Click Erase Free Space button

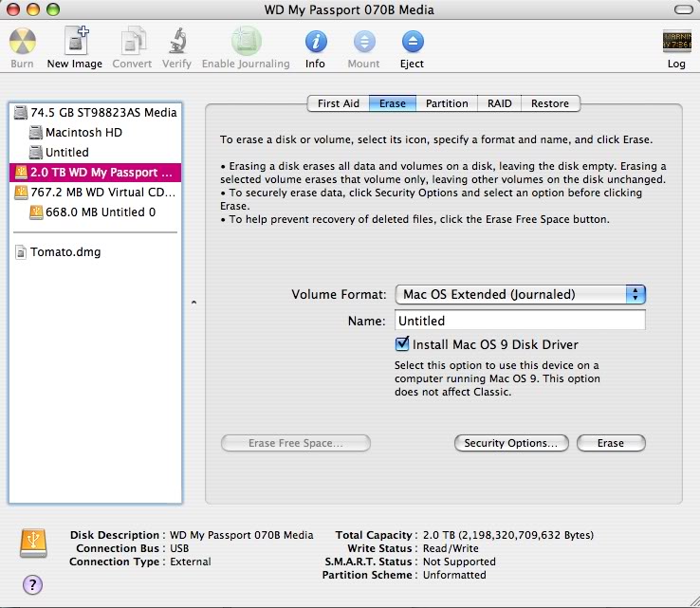pos(296,443)
